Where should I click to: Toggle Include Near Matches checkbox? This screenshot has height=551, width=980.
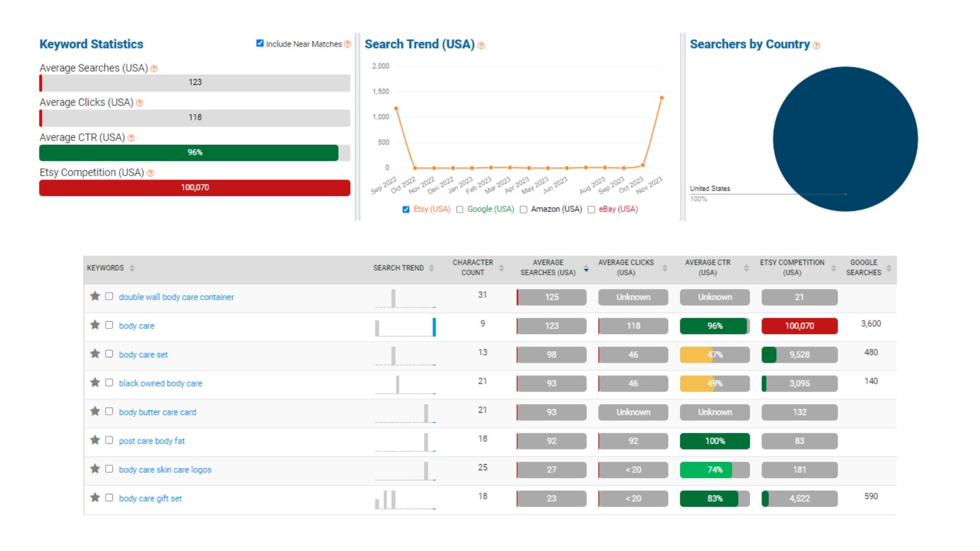tap(260, 43)
